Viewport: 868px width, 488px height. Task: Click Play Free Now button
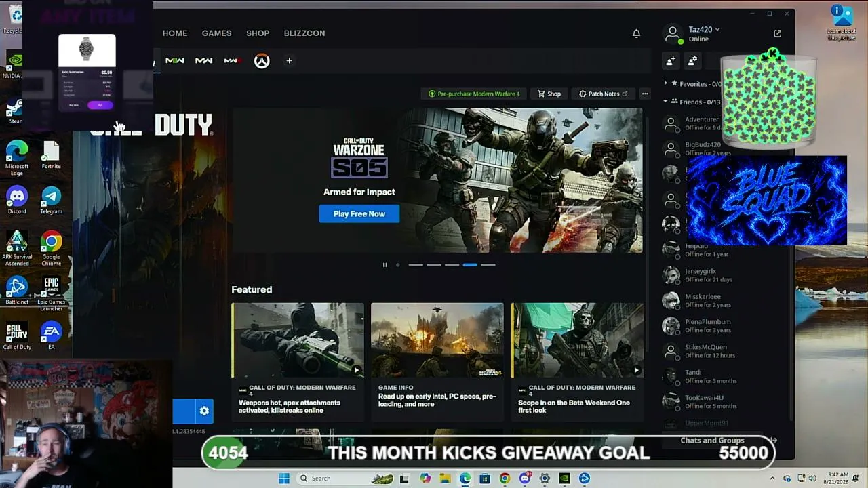point(359,214)
